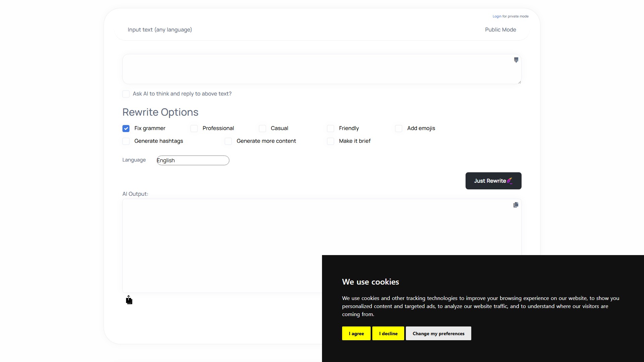Open the Language dropdown showing English

(193, 161)
